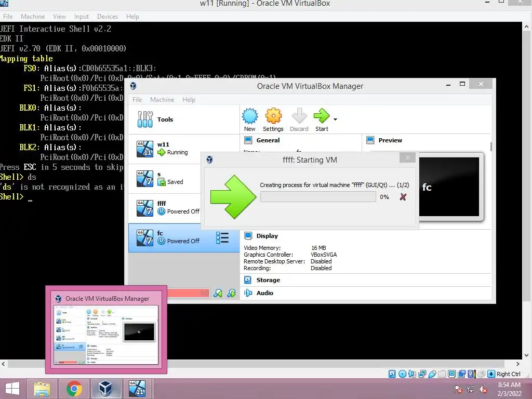
Task: Click the Windows Start button
Action: (x=12, y=389)
